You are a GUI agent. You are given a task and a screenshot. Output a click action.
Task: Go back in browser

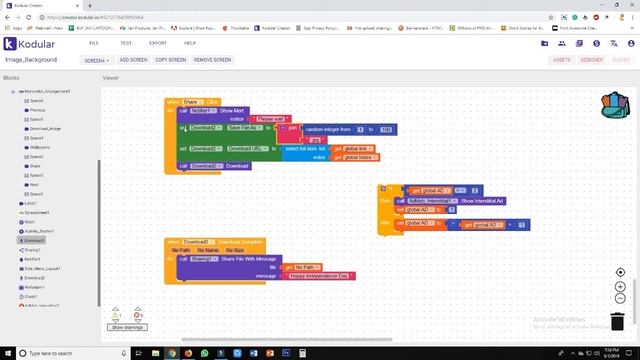(x=7, y=18)
